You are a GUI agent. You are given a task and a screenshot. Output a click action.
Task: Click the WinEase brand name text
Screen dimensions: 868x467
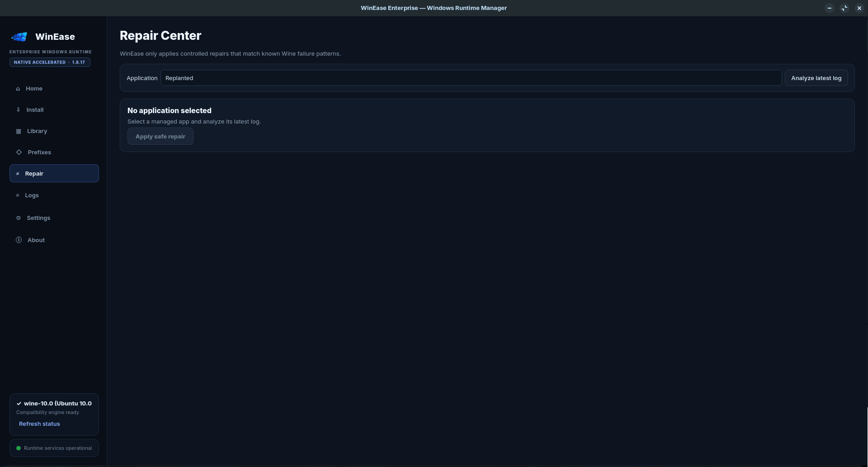(55, 37)
